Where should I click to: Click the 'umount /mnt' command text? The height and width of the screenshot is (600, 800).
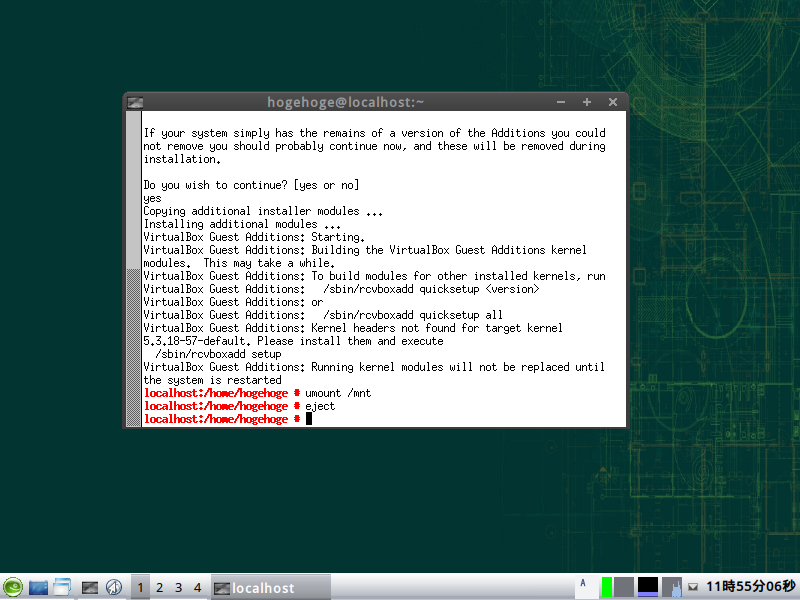coord(338,393)
